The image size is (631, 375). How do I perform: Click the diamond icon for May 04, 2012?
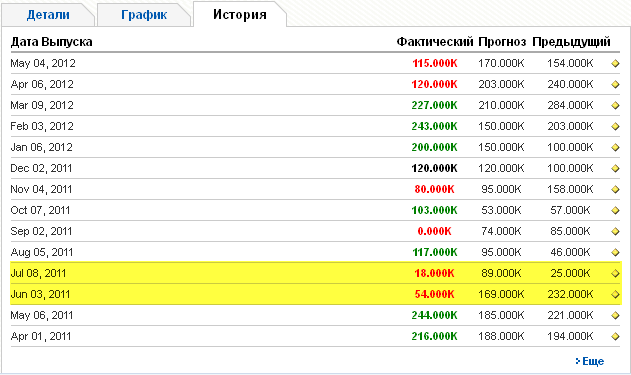click(x=615, y=64)
